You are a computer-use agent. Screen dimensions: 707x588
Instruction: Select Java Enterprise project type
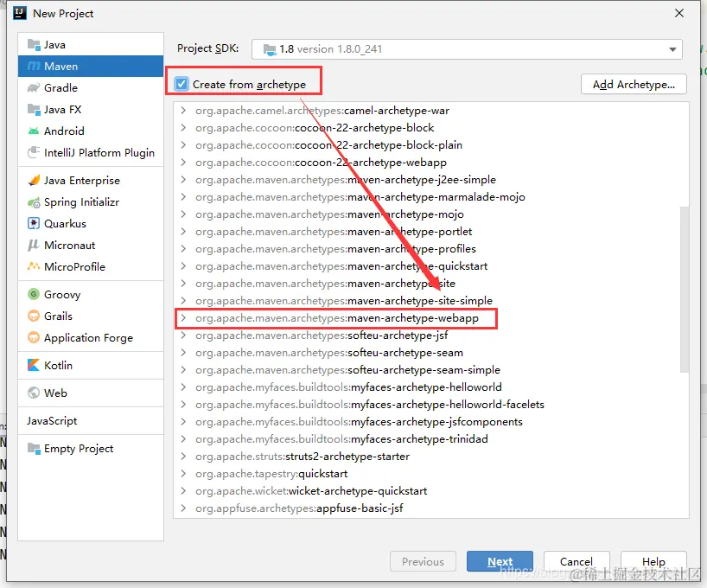coord(91,181)
